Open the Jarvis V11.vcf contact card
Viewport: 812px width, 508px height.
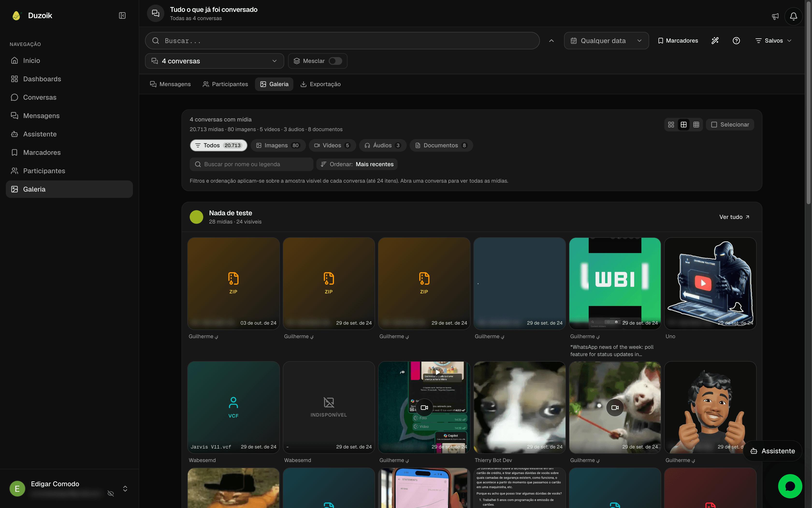click(233, 408)
